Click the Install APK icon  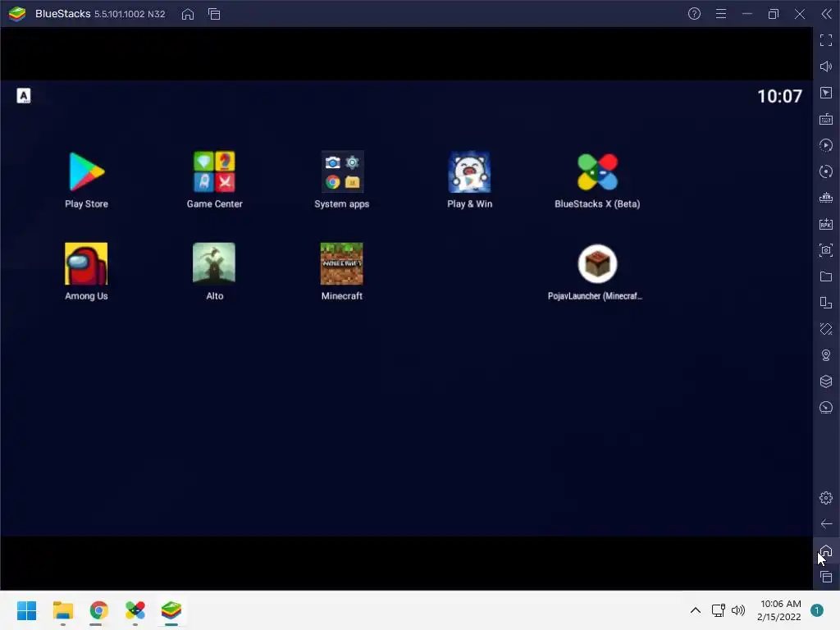pyautogui.click(x=826, y=224)
